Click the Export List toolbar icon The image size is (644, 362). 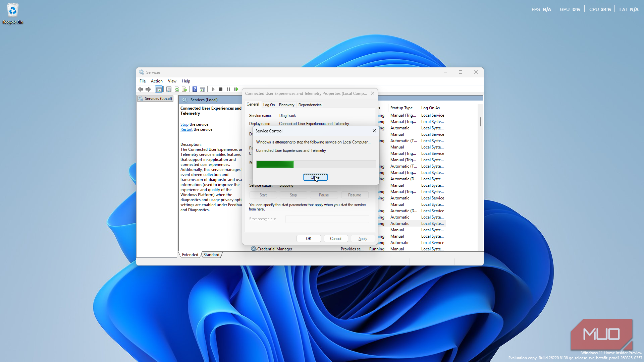pyautogui.click(x=184, y=89)
